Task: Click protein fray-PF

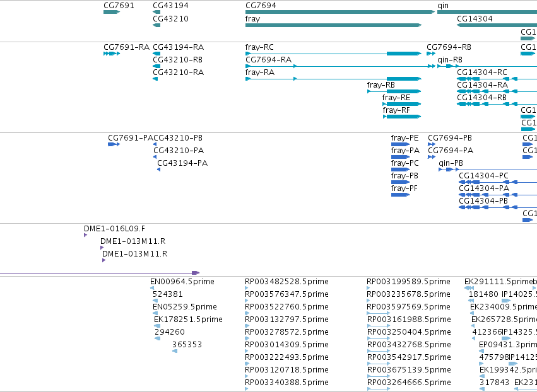Action: pos(404,188)
